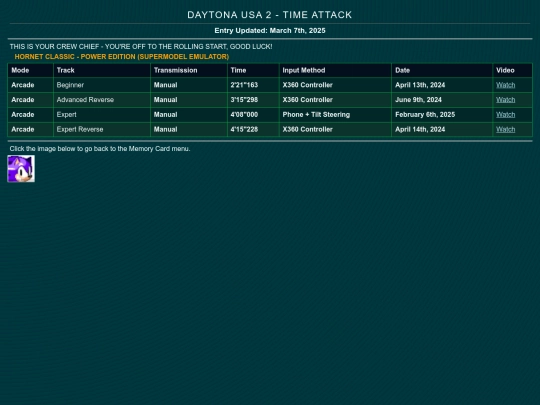Click the time 4'15"228
The width and height of the screenshot is (540, 405).
[x=244, y=129]
